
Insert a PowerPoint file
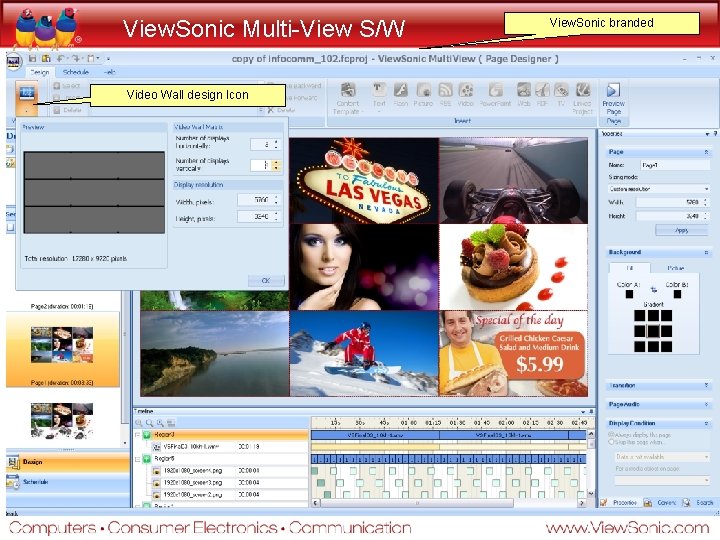[495, 95]
